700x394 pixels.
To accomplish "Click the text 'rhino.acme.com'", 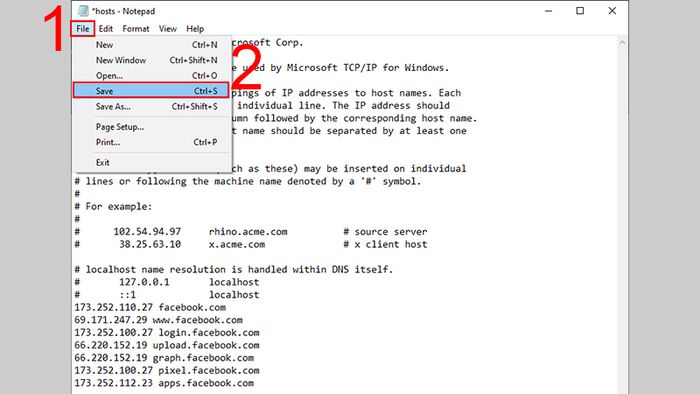I will (248, 232).
